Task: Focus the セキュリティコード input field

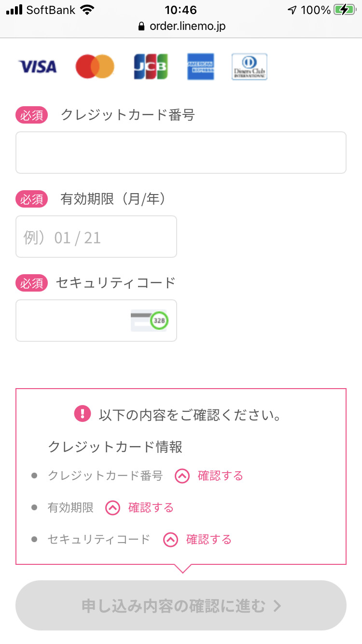Action: [72, 321]
